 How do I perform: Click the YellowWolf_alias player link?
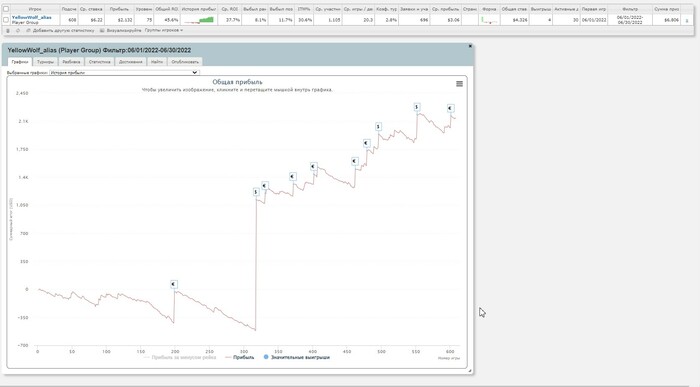pyautogui.click(x=32, y=17)
